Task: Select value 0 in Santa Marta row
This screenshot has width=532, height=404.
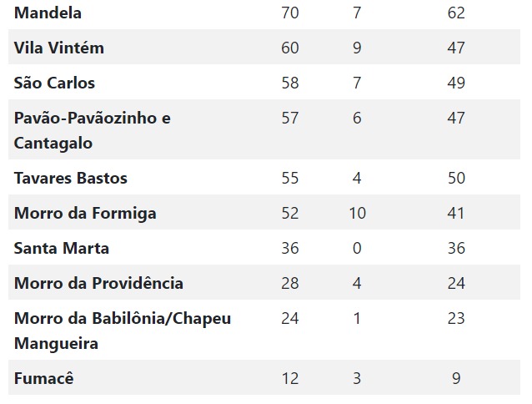Action: click(357, 248)
